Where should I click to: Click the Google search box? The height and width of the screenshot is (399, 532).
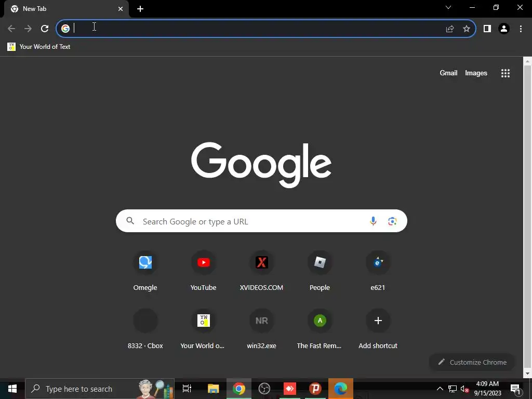[x=261, y=221]
